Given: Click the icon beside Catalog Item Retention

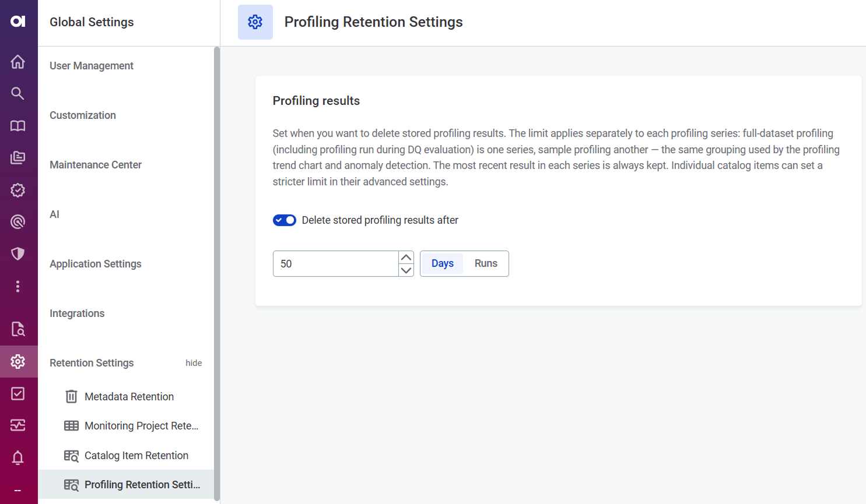Looking at the screenshot, I should (x=71, y=456).
